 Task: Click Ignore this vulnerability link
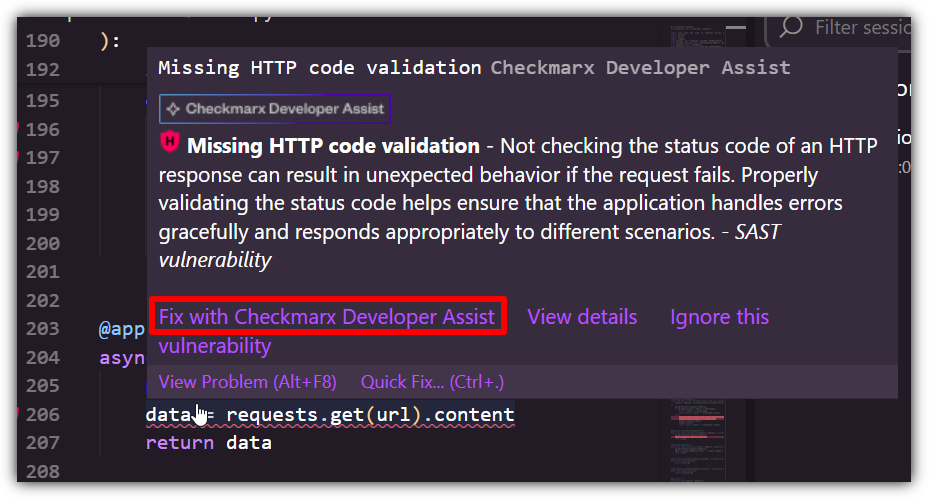(x=719, y=317)
